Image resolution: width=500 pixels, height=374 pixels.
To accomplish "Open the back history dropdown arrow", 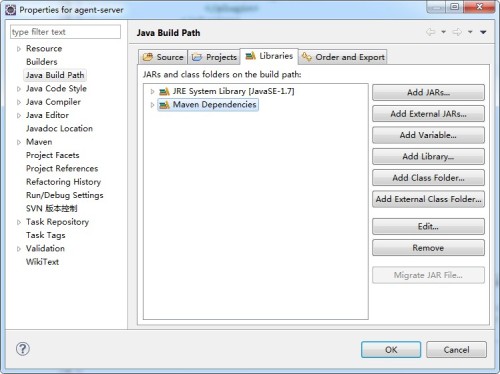I will 443,32.
